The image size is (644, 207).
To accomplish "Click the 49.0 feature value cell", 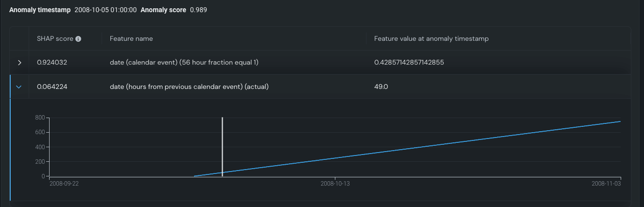I will coord(381,87).
